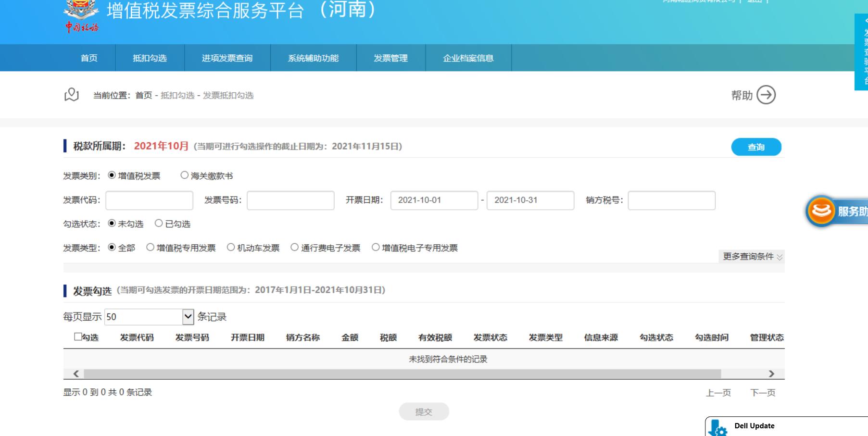Select the 海关缴款书 radio option

183,175
